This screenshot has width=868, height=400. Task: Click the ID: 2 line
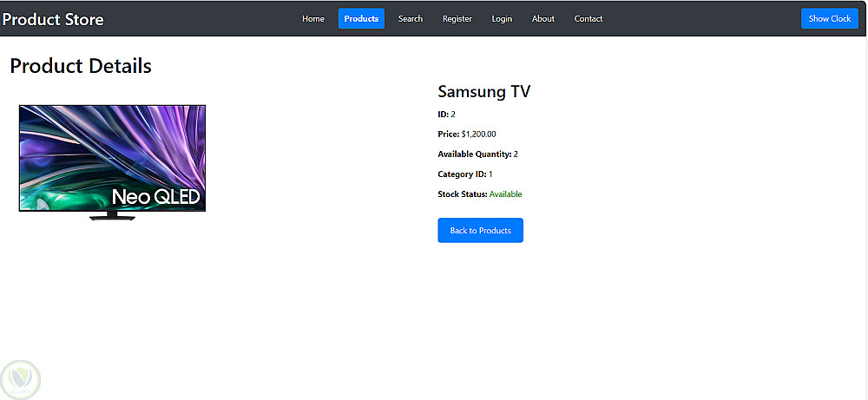(x=447, y=114)
